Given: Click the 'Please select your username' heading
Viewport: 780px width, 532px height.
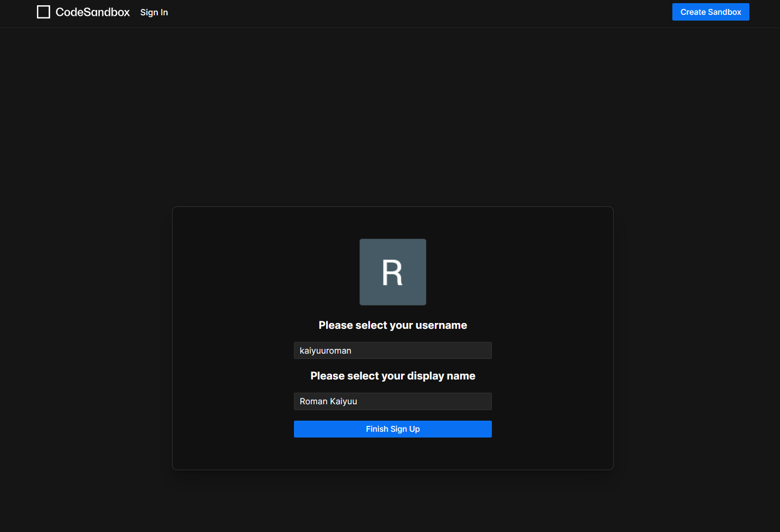Looking at the screenshot, I should [x=393, y=325].
